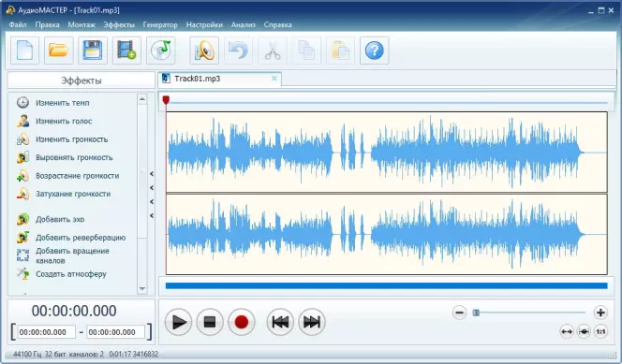Click the zoom slider handle
Viewport: 622px width, 364px height.
pyautogui.click(x=476, y=313)
